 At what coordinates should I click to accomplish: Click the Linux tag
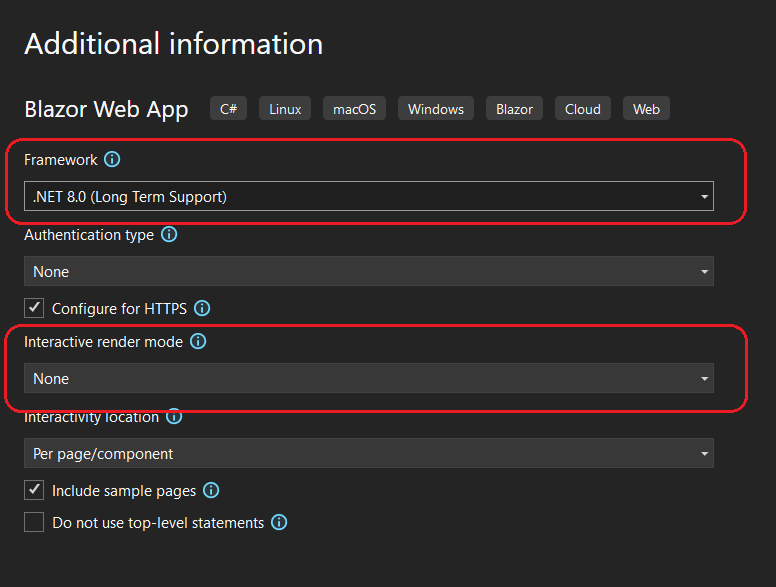(x=285, y=109)
